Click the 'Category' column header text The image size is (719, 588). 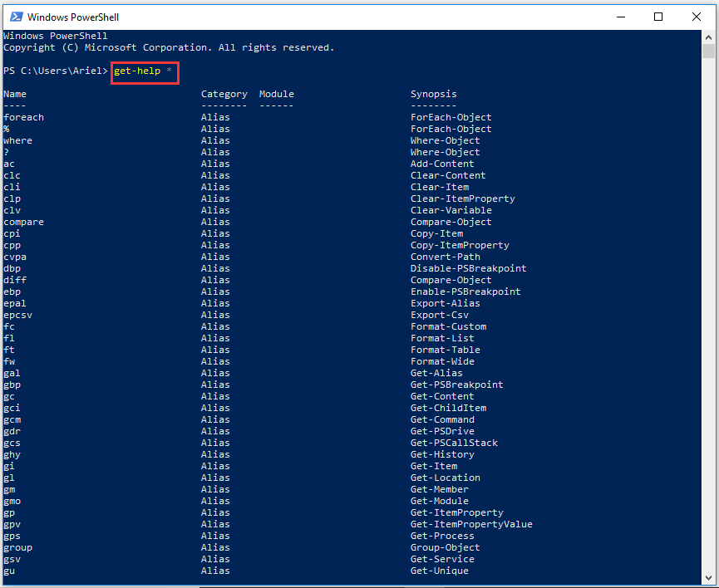pos(224,94)
